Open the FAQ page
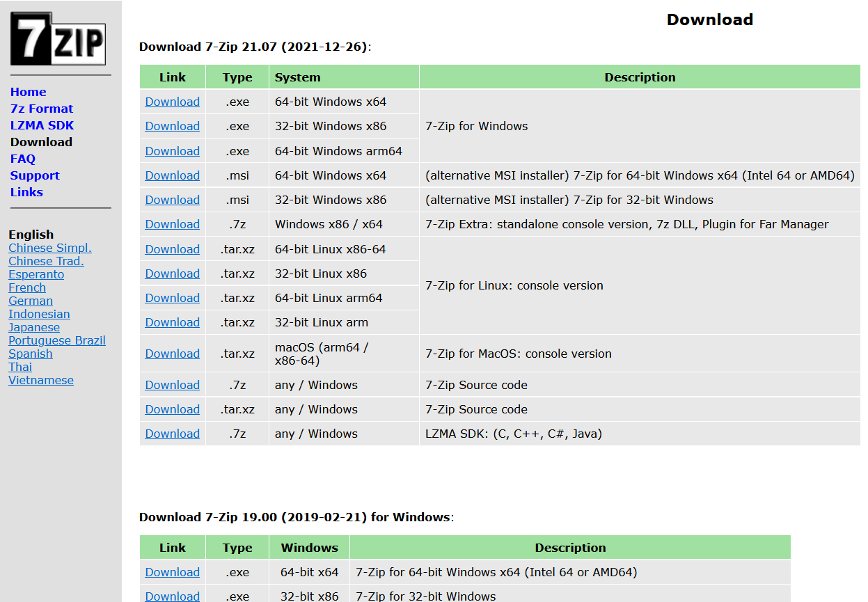 (x=22, y=159)
